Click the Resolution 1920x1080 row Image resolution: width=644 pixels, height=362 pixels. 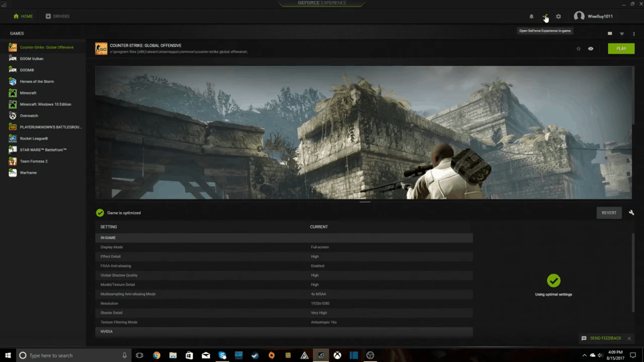tap(284, 304)
